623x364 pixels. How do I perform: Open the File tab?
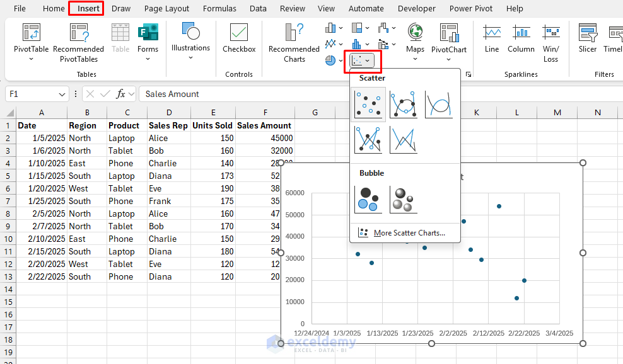point(20,8)
